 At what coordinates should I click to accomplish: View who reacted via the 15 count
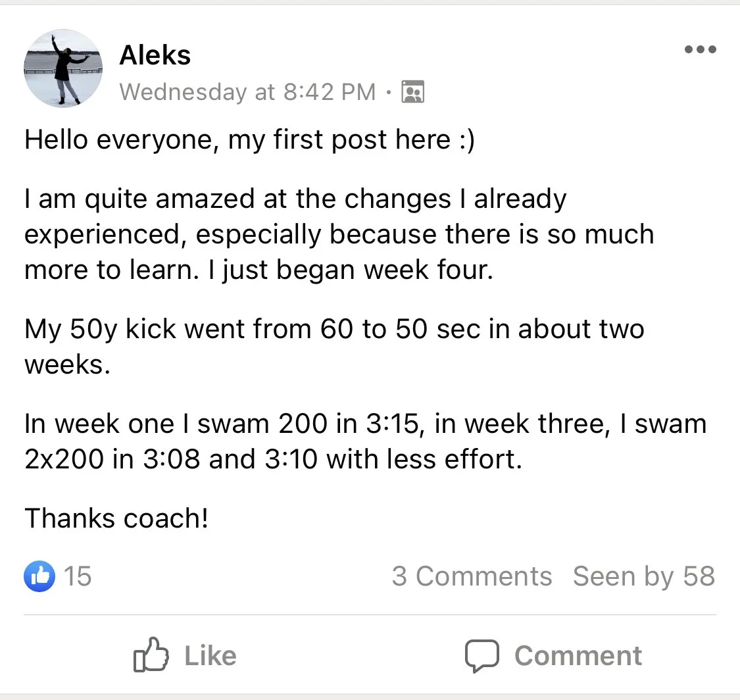tap(78, 576)
